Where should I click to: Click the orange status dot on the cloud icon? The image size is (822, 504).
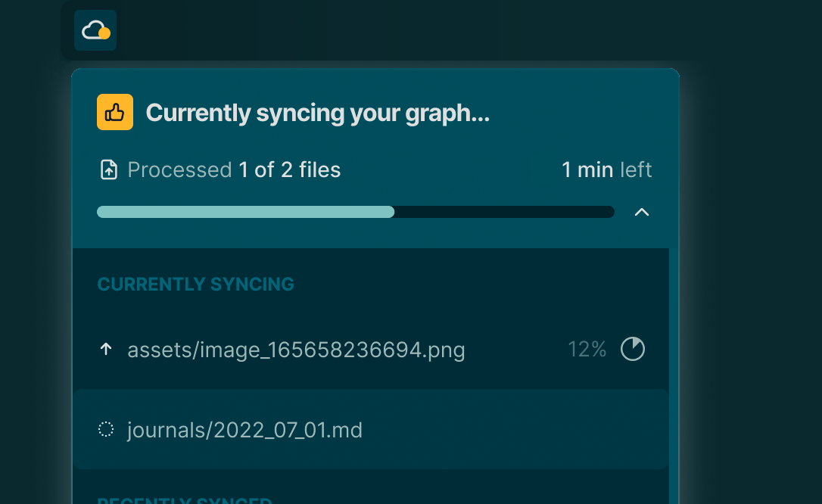click(104, 33)
